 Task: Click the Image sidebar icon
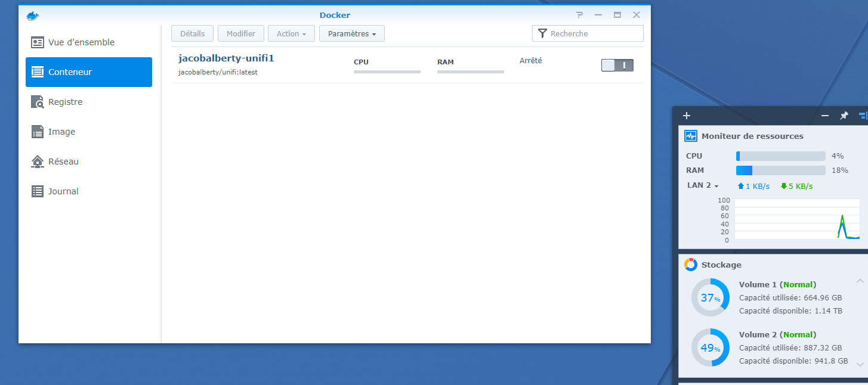[x=38, y=132]
